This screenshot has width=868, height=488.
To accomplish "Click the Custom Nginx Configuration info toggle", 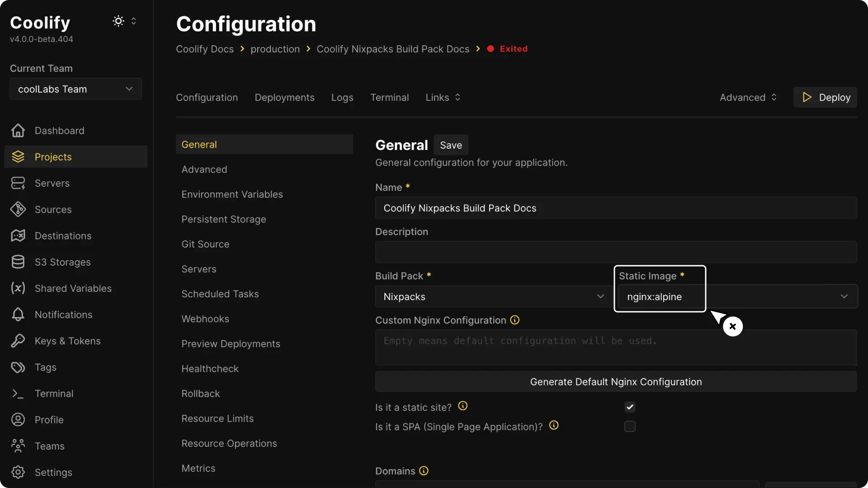I will coord(515,320).
